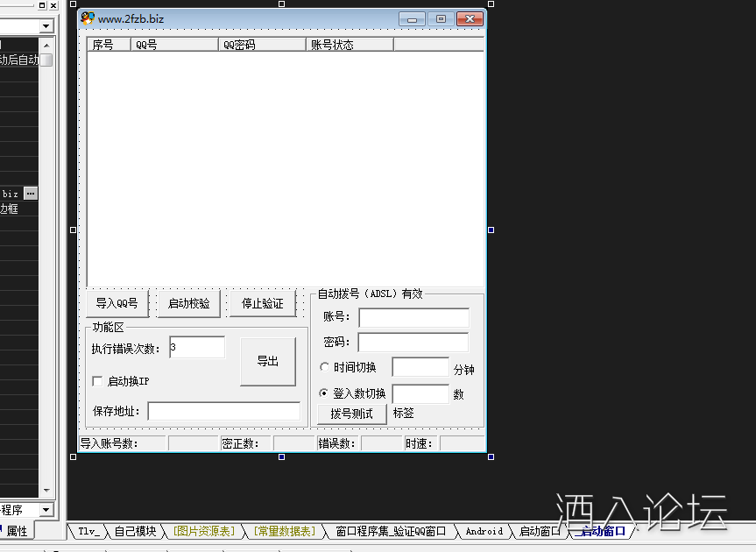Screen dimensions: 756x552
Task: Open the top dropdown in left panel
Action: click(46, 27)
